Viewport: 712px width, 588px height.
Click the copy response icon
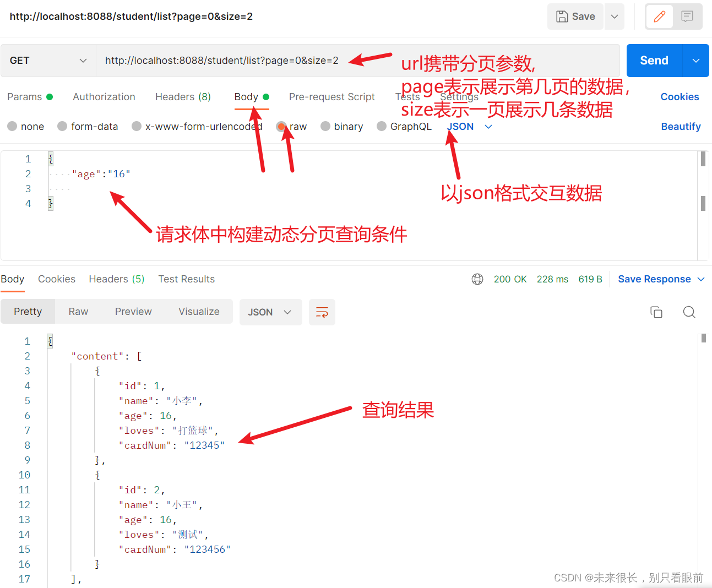[x=656, y=312]
